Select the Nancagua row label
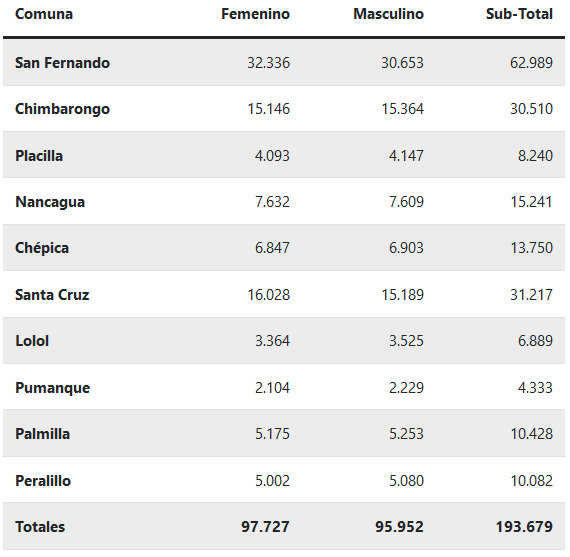Screen dimensions: 570x557 (x=50, y=202)
